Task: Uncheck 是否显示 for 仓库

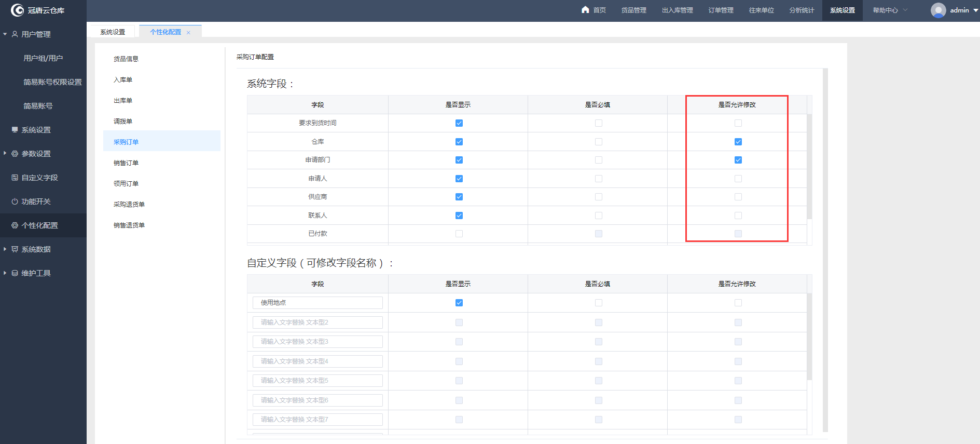Action: pos(459,142)
